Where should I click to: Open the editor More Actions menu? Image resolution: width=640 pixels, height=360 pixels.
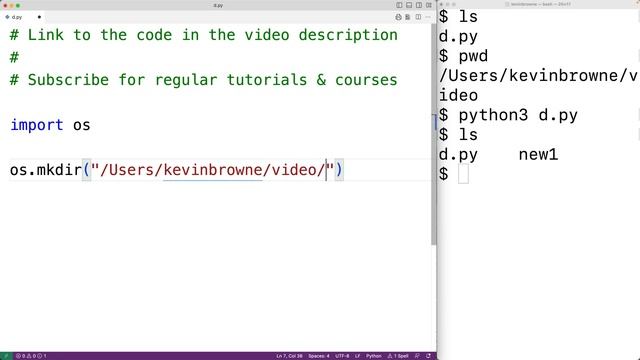428,17
